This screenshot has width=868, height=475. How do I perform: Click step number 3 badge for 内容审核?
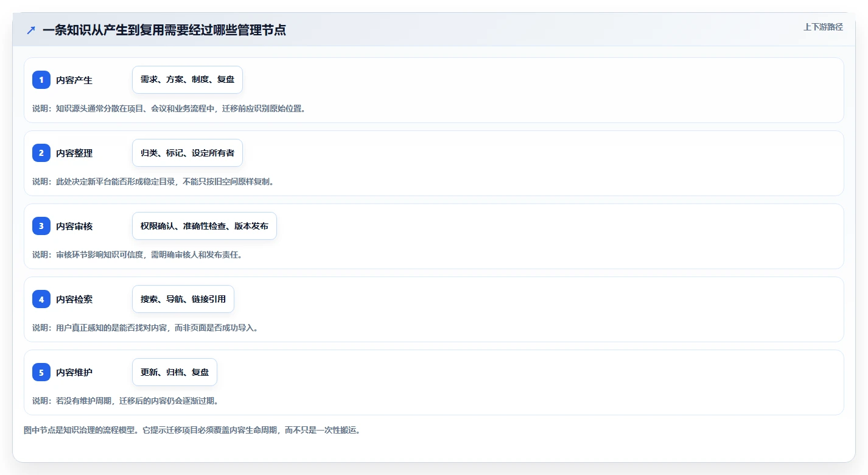pyautogui.click(x=41, y=226)
